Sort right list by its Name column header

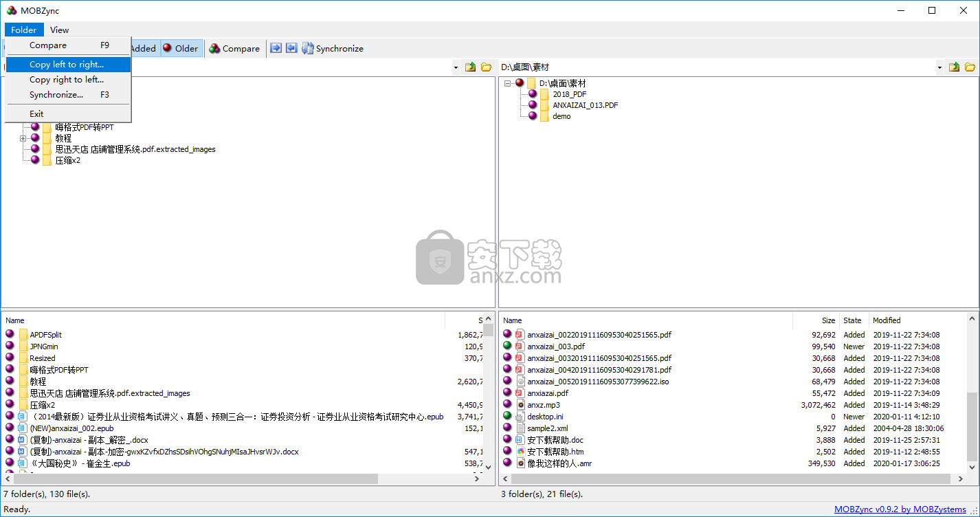646,320
